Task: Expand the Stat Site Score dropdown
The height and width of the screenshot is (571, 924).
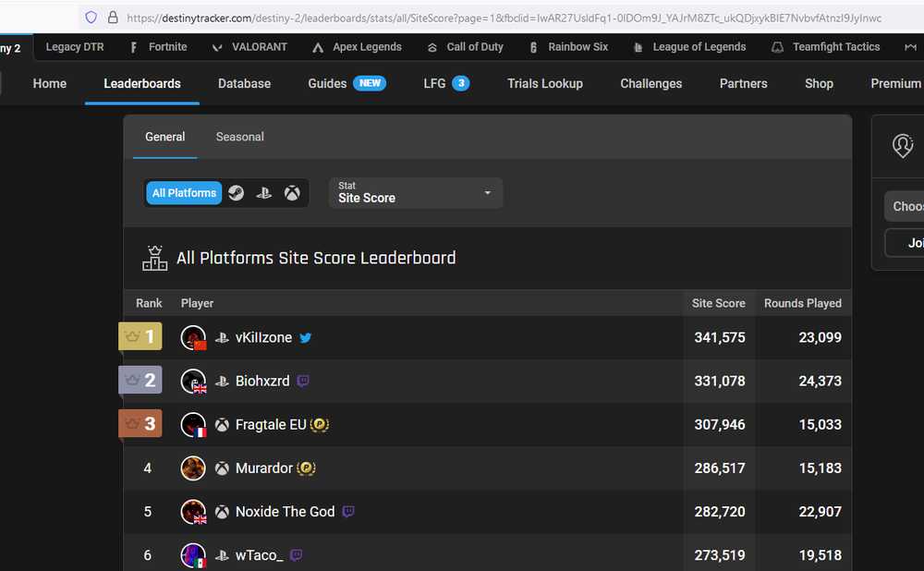Action: pyautogui.click(x=416, y=193)
